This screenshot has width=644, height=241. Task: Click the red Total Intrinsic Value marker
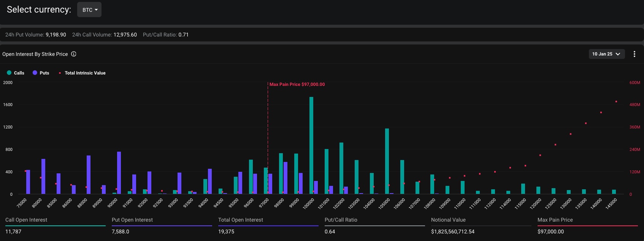tap(60, 73)
